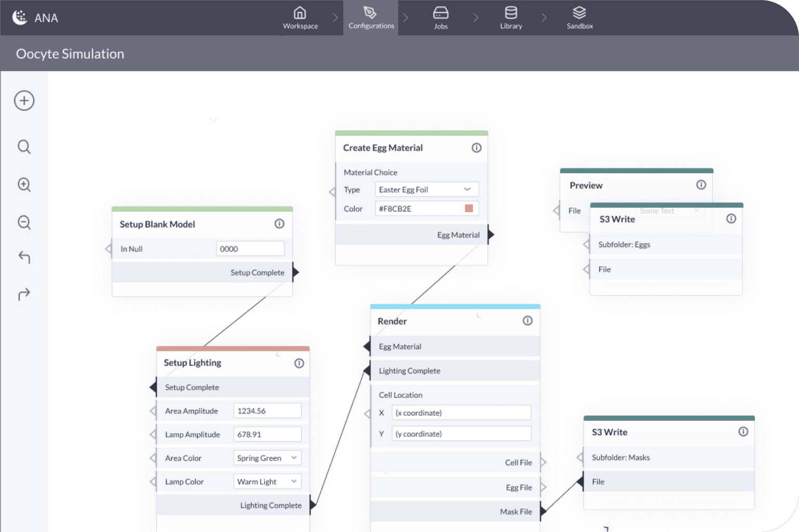Redo the last action

(x=24, y=294)
